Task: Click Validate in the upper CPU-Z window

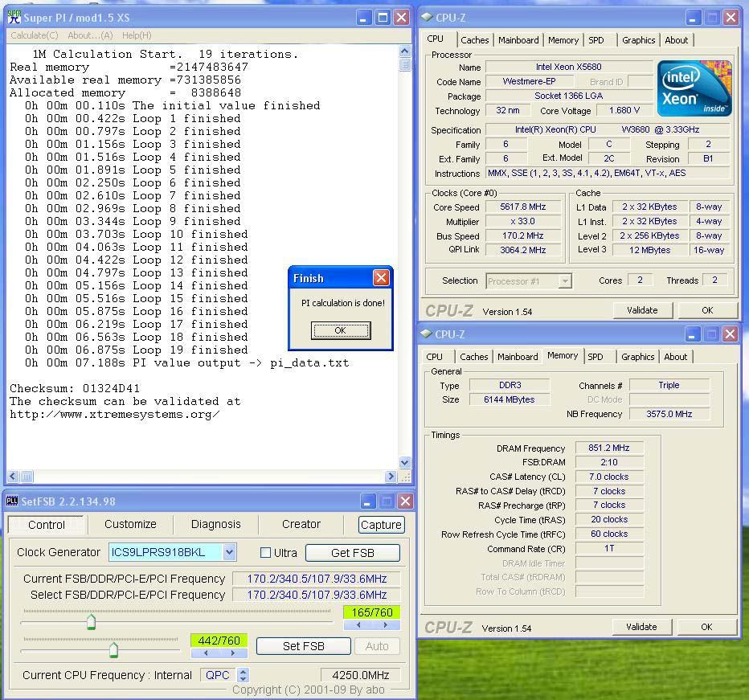Action: [642, 310]
